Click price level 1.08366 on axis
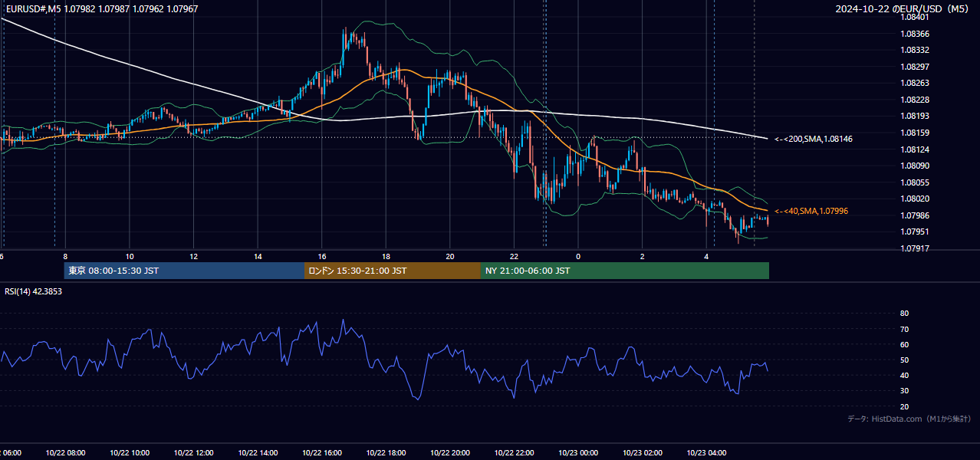This screenshot has height=460, width=980. pos(916,34)
